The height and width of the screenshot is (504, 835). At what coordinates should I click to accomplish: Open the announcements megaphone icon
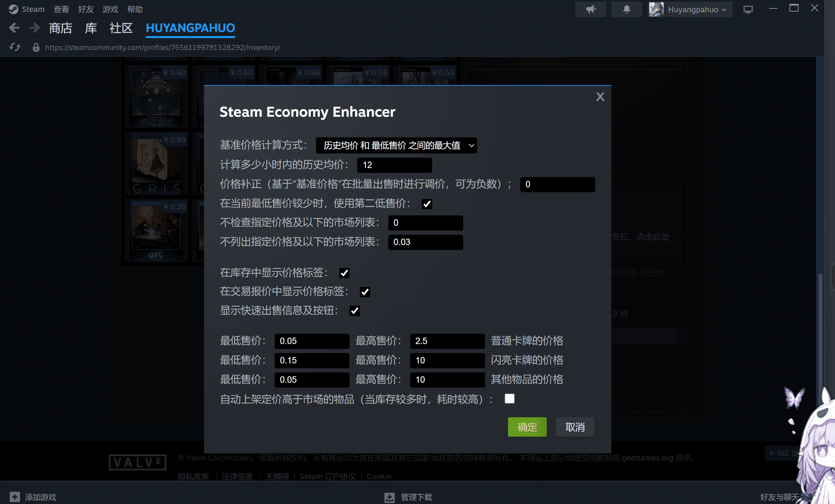[x=590, y=9]
